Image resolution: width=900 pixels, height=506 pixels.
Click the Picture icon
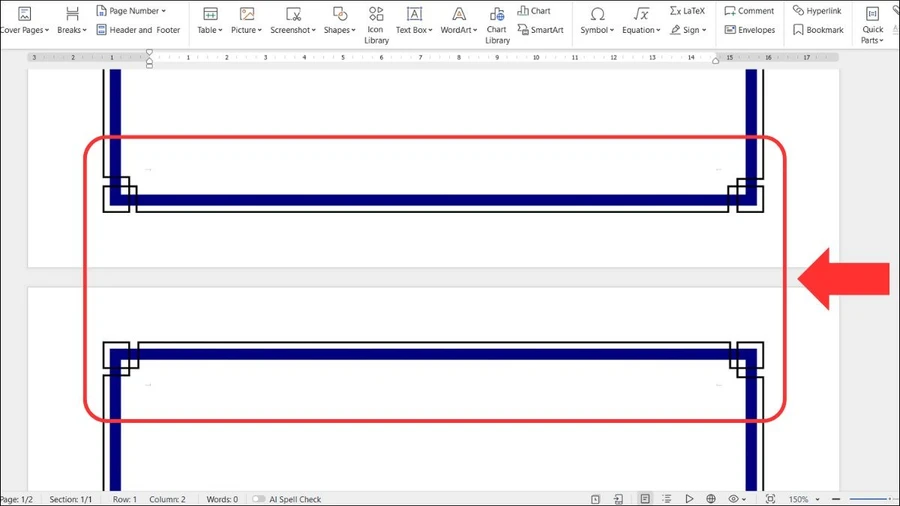click(247, 14)
